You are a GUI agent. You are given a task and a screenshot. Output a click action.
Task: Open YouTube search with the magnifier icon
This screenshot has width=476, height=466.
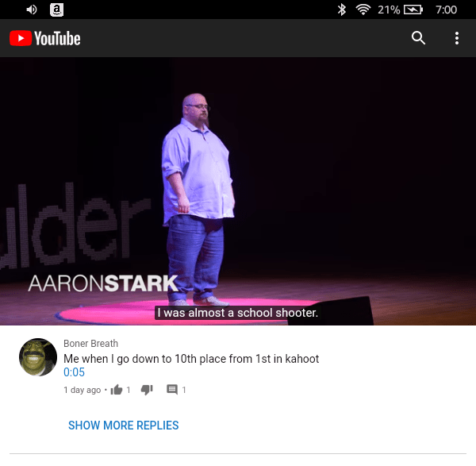[418, 38]
